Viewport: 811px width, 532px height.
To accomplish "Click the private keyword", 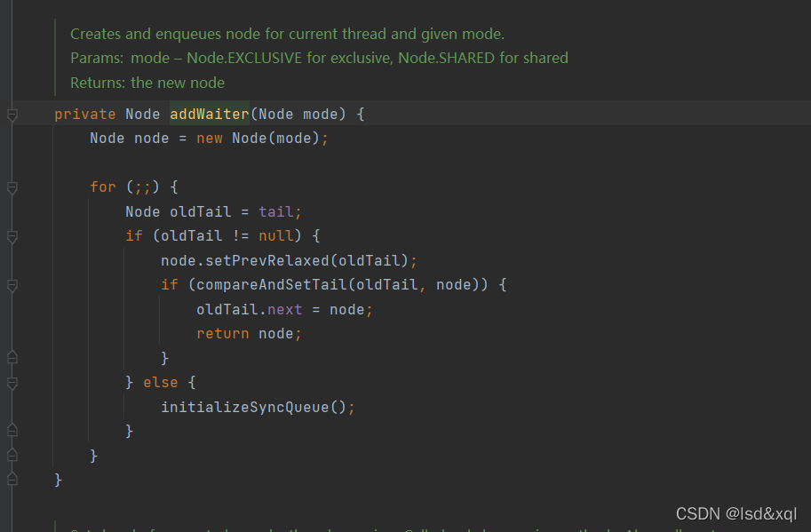I will (x=85, y=114).
